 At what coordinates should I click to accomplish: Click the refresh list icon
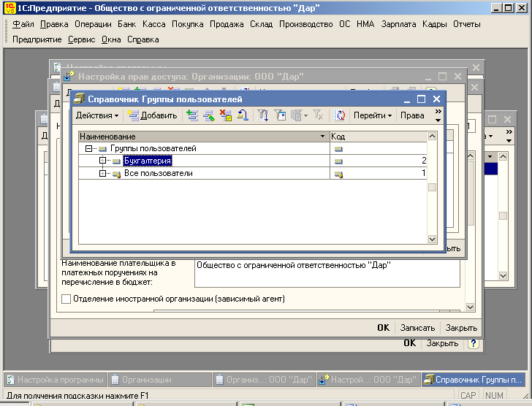339,115
